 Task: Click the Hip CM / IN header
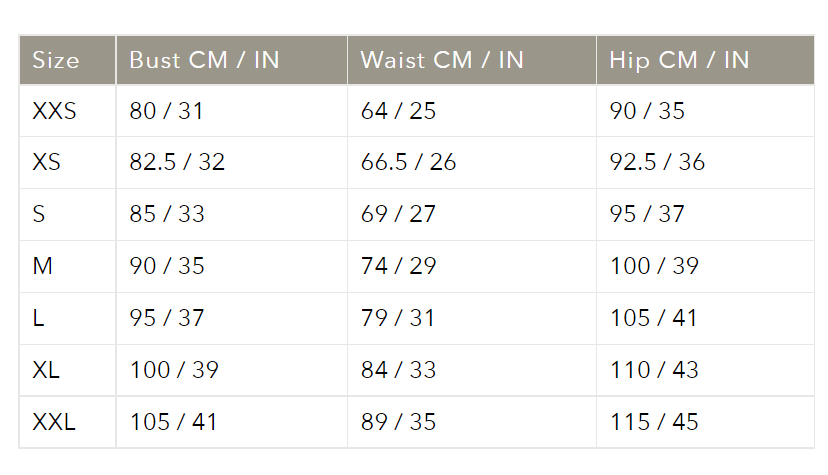[678, 60]
